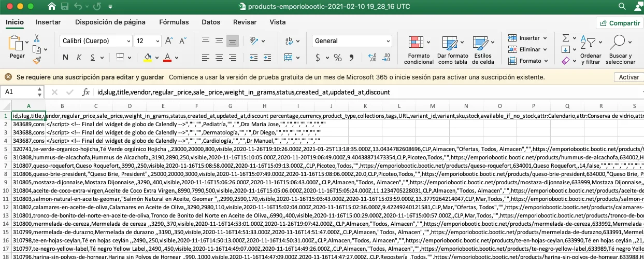The height and width of the screenshot is (259, 644).
Task: Align text to bottom of cell
Action: pyautogui.click(x=233, y=41)
